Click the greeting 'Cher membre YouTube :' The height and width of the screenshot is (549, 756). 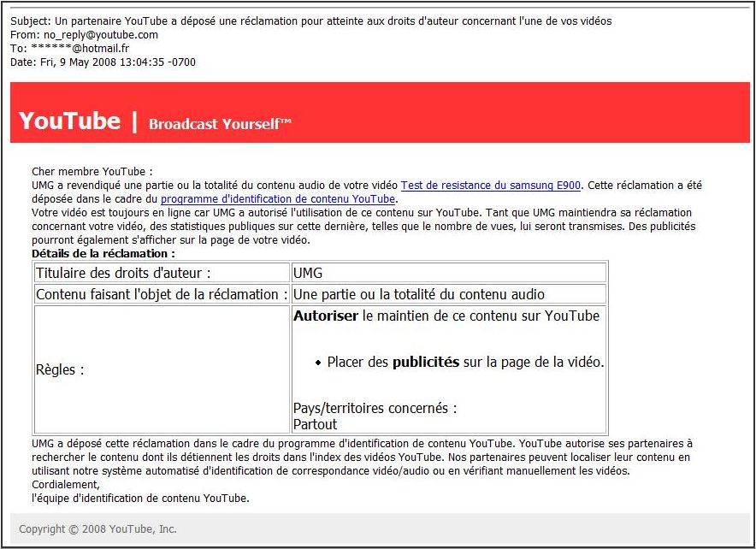click(x=92, y=172)
